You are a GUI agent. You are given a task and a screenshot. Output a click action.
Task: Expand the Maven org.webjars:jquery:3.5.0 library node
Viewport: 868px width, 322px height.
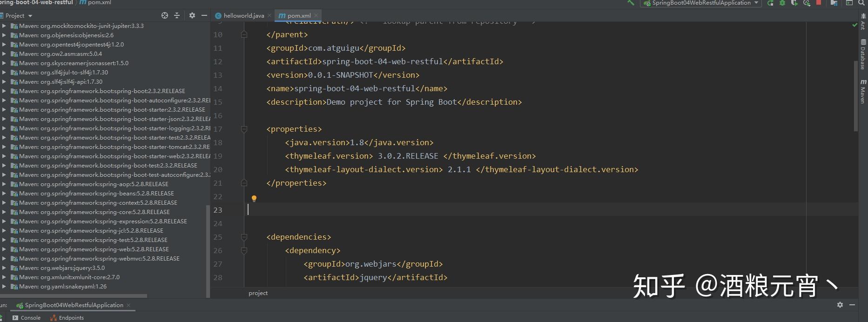(4, 268)
